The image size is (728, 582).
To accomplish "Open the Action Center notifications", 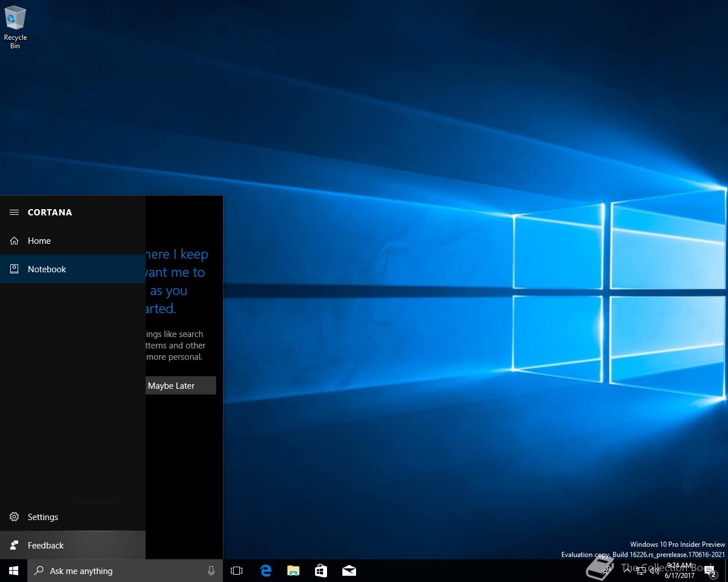I will (710, 571).
